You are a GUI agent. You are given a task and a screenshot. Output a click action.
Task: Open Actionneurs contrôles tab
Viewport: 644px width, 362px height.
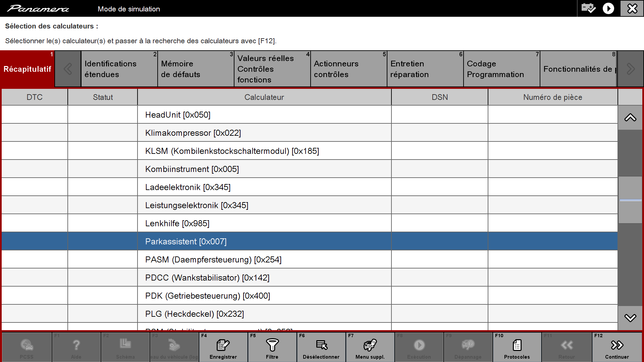coord(348,69)
